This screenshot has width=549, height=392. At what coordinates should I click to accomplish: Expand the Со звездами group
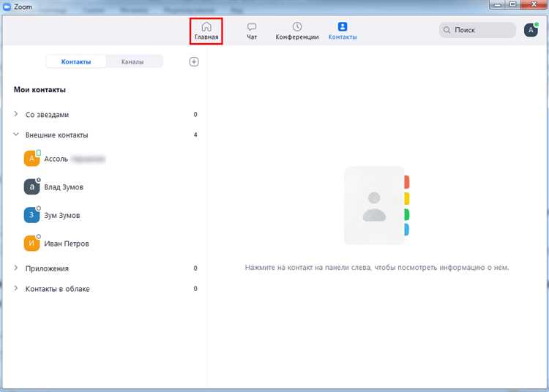click(x=16, y=114)
